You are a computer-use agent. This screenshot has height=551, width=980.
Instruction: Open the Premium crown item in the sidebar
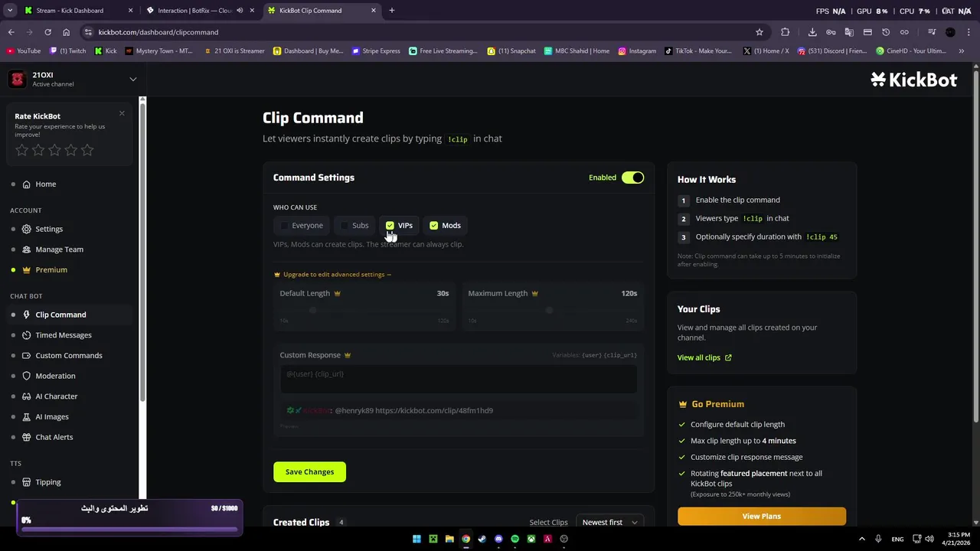(x=27, y=270)
